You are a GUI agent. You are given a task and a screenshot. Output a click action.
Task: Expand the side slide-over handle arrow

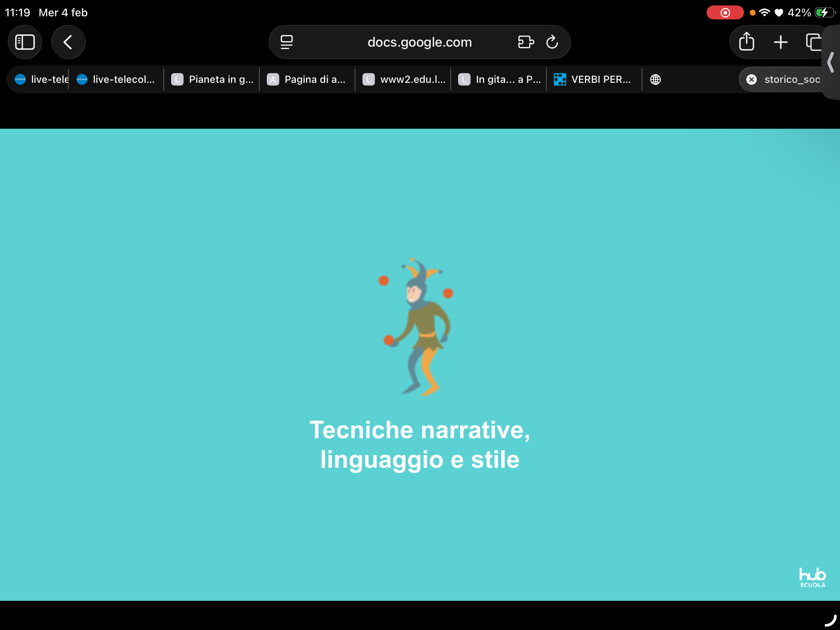pos(831,62)
